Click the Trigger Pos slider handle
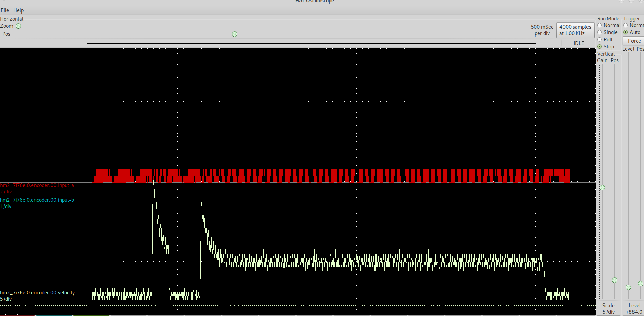Viewport: 644px width, 316px height. click(x=640, y=284)
